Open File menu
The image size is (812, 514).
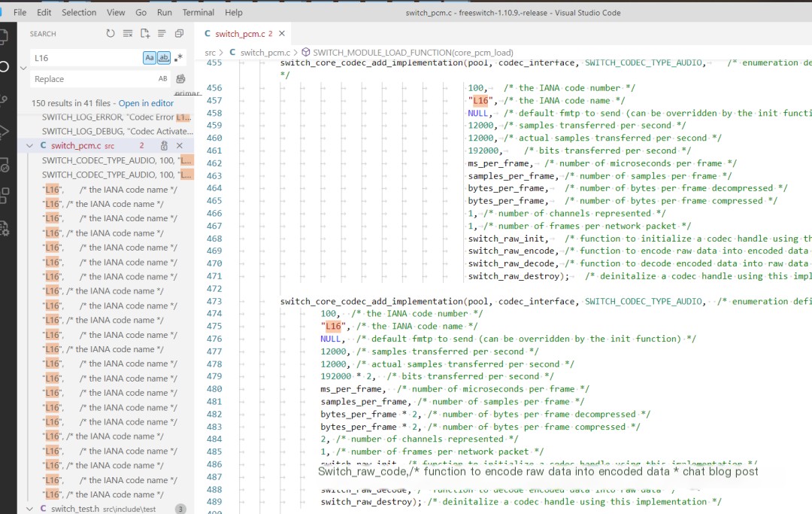click(x=20, y=13)
